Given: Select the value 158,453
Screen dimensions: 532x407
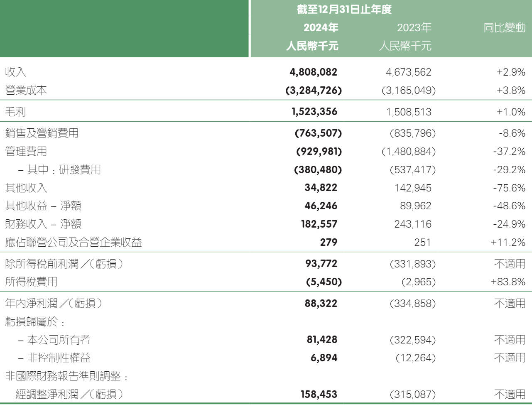Looking at the screenshot, I should click(x=319, y=394).
